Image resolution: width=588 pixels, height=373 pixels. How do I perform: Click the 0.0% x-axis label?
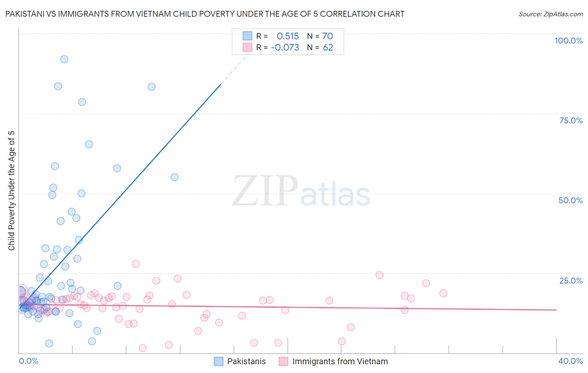tap(28, 361)
